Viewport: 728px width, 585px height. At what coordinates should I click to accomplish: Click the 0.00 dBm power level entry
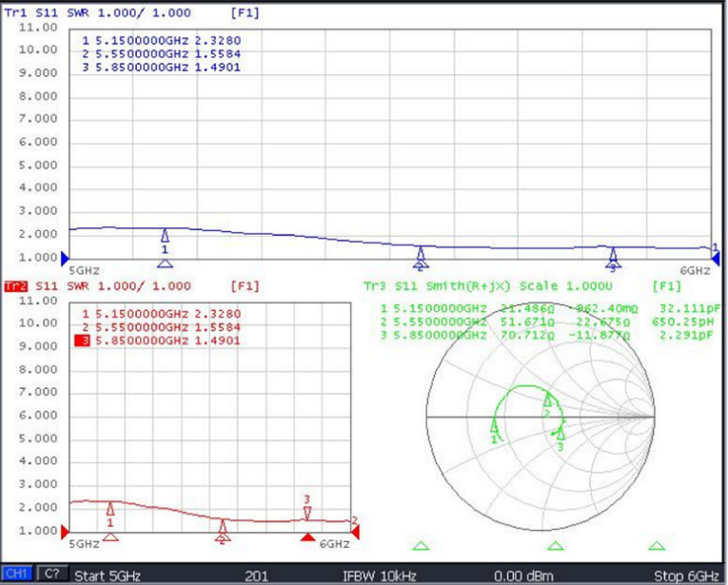click(x=523, y=575)
